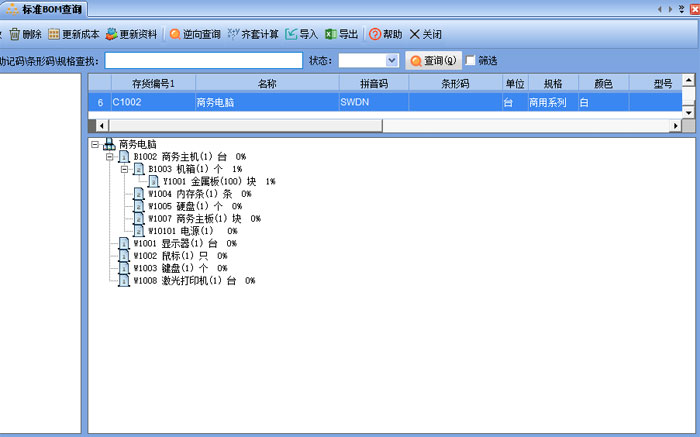Click the search text input field
The height and width of the screenshot is (437, 700).
[x=203, y=60]
